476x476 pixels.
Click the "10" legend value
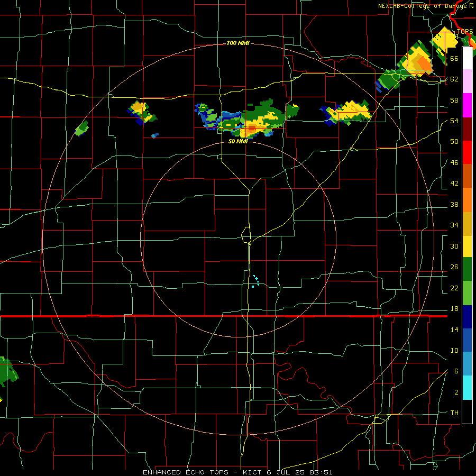point(454,351)
